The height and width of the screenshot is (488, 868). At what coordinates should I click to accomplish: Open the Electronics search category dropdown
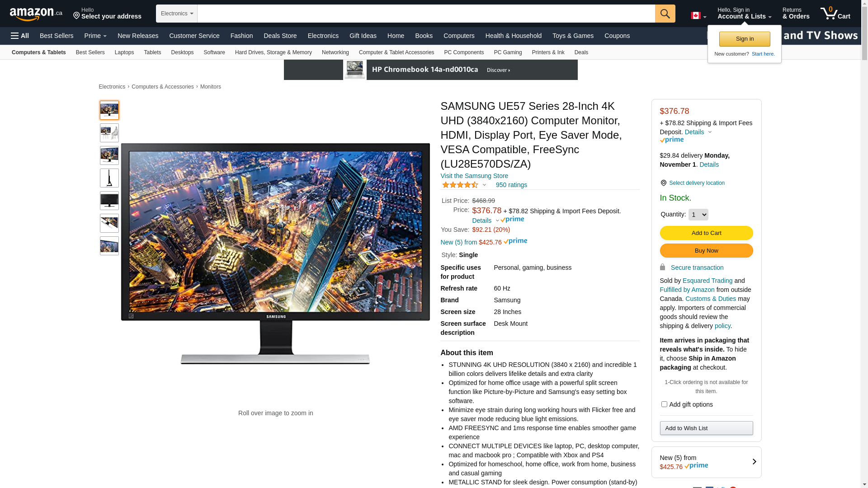click(x=177, y=14)
